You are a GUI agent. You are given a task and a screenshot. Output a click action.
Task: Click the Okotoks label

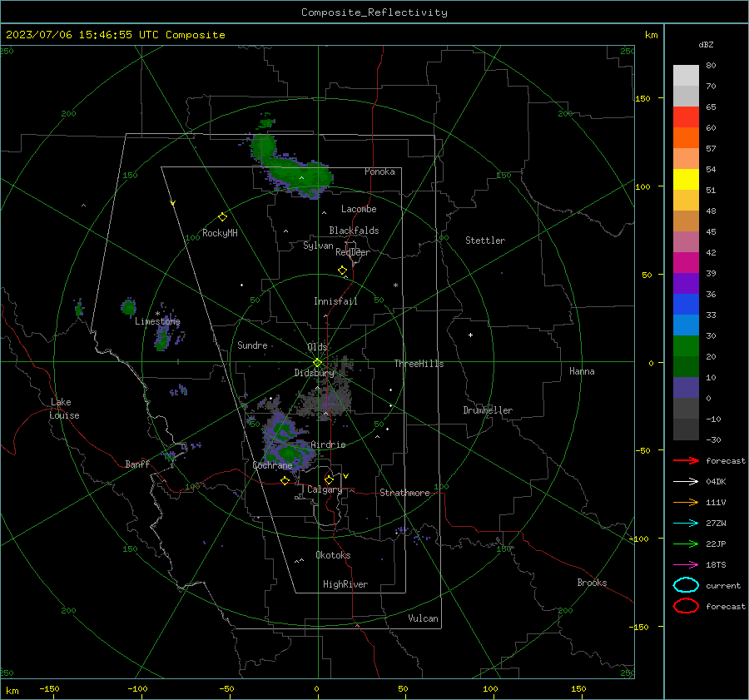point(333,555)
